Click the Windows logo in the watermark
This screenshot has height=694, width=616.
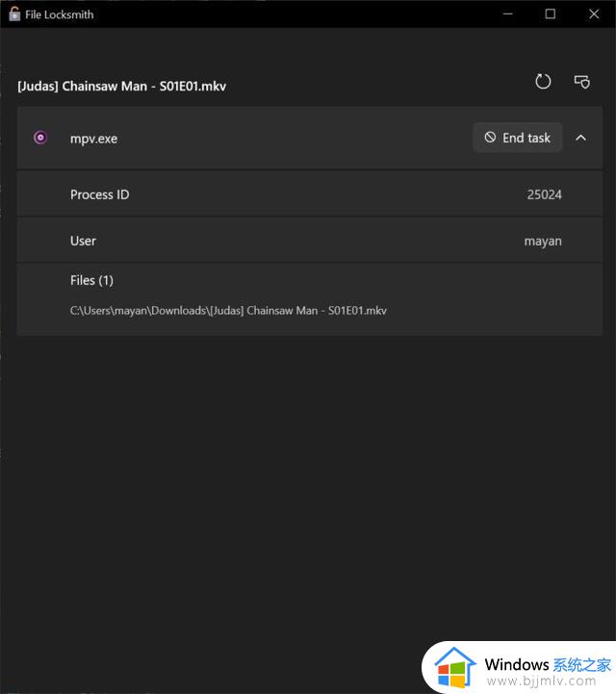click(x=454, y=668)
